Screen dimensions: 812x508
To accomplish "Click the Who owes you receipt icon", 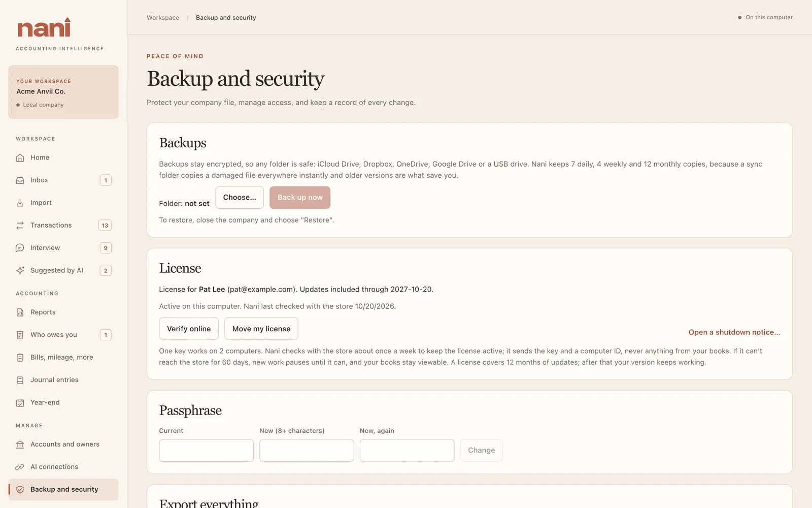I will [20, 335].
